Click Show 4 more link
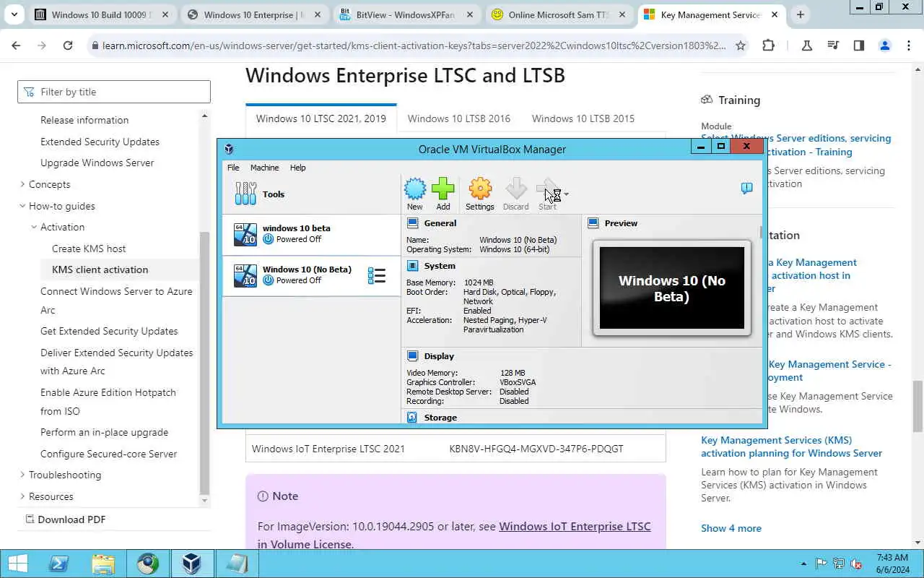The image size is (924, 578). pyautogui.click(x=731, y=528)
